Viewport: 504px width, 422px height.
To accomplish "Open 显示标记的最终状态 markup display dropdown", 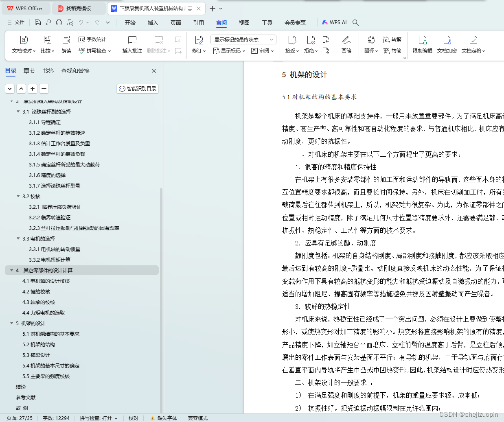I will tap(243, 39).
